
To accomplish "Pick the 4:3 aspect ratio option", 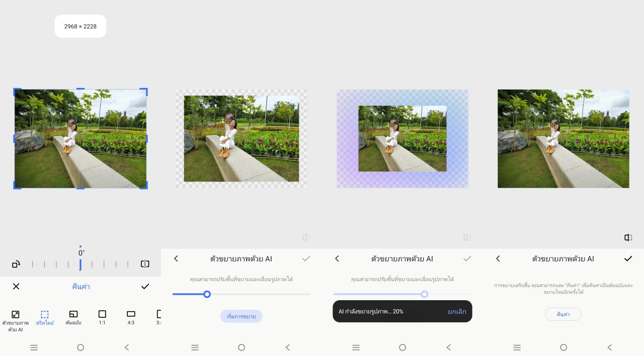I will (131, 318).
